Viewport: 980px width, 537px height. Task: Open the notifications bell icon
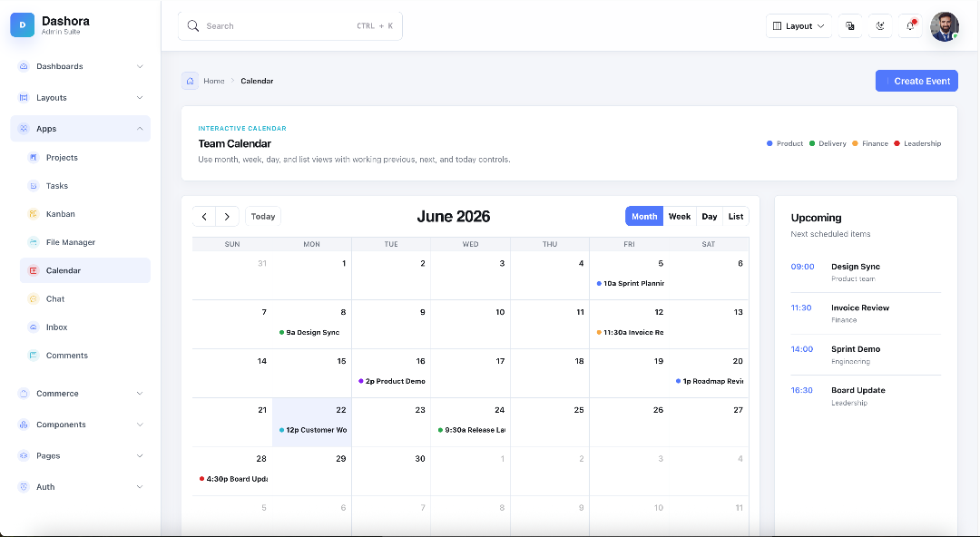911,25
